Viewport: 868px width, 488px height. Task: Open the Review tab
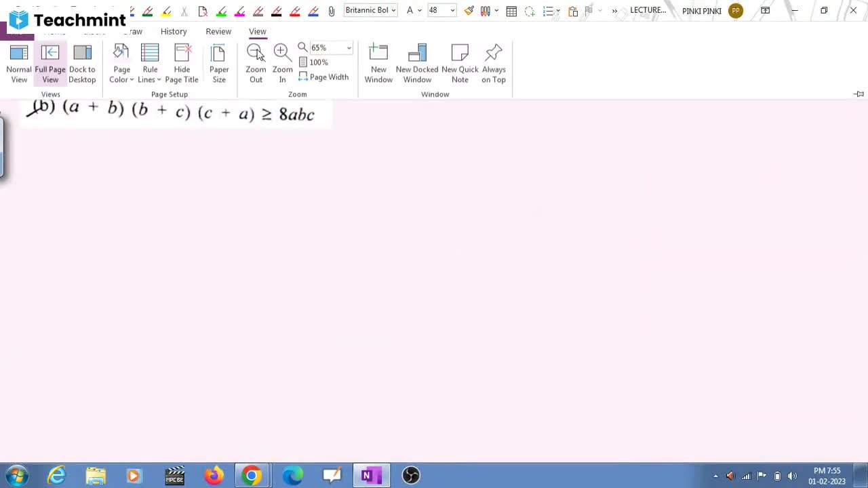[218, 31]
